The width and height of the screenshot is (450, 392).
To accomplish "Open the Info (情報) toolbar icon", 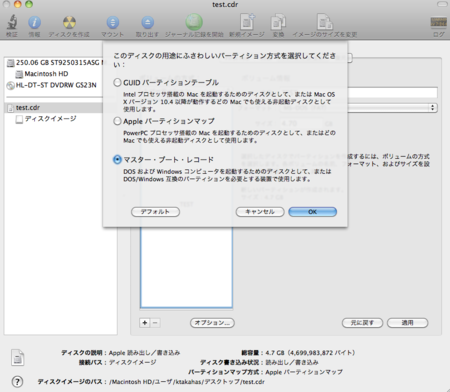I will pos(34,22).
